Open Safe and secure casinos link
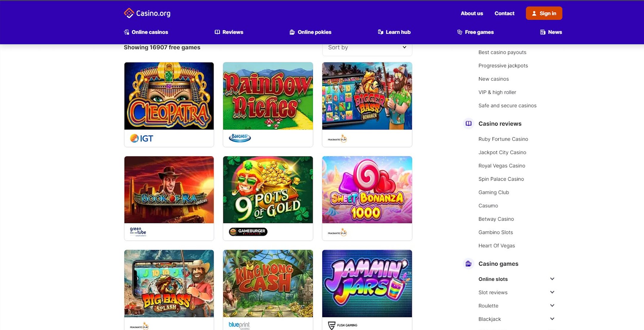The image size is (644, 330). coord(507,105)
